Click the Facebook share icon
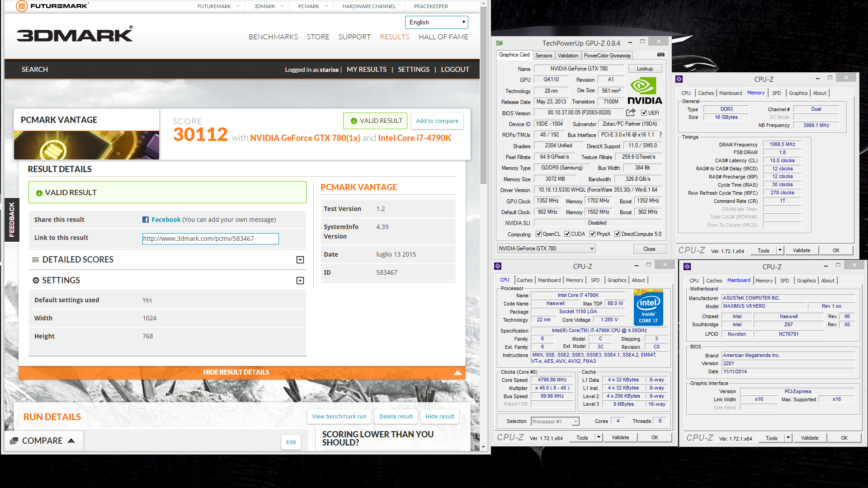Viewport: 868px width, 488px height. pyautogui.click(x=146, y=220)
